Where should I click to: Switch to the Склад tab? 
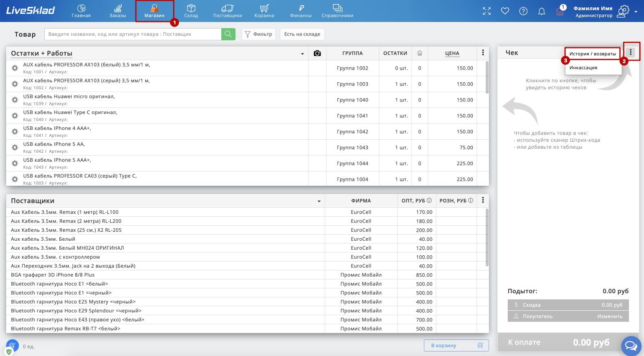(191, 11)
